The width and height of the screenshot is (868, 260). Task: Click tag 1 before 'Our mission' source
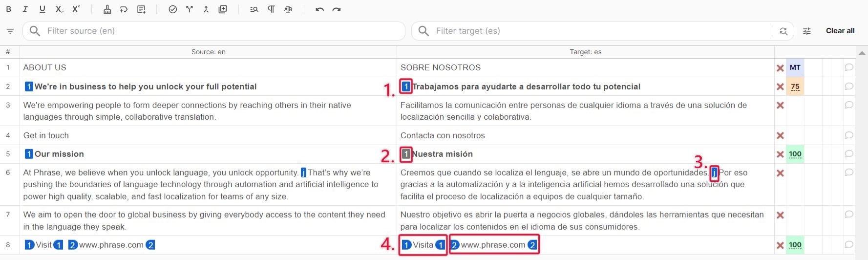29,154
